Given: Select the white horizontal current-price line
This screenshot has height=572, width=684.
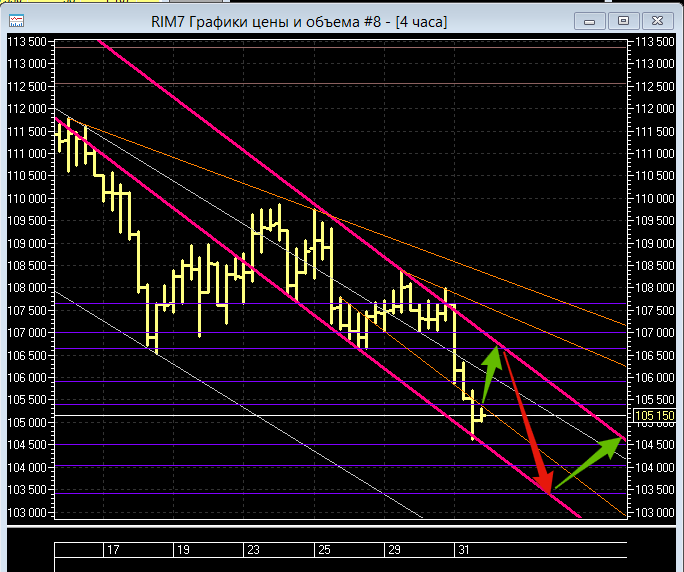Looking at the screenshot, I should click(340, 415).
